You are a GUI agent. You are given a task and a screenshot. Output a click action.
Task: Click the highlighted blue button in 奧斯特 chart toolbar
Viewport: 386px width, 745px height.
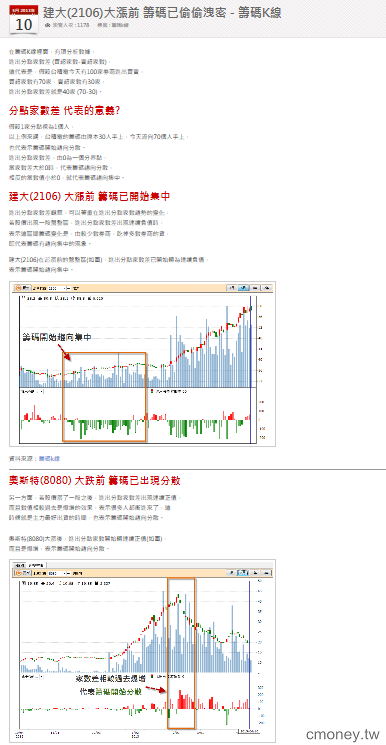242,573
